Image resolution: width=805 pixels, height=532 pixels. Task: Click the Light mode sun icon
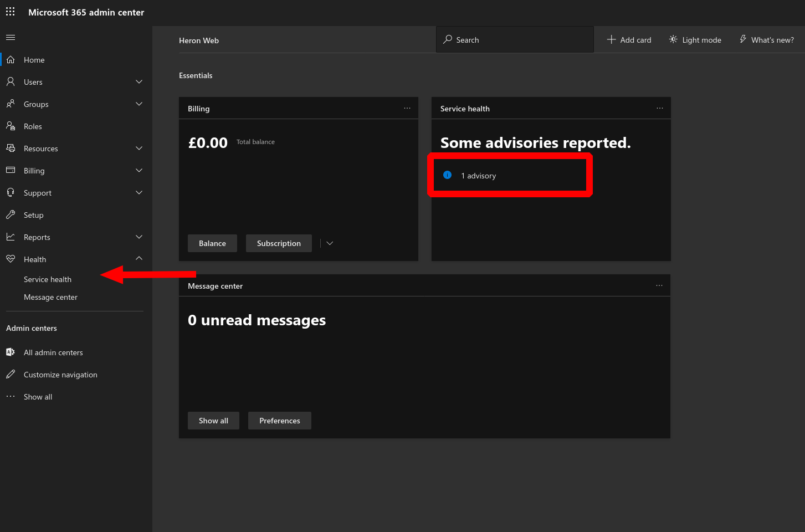[673, 39]
